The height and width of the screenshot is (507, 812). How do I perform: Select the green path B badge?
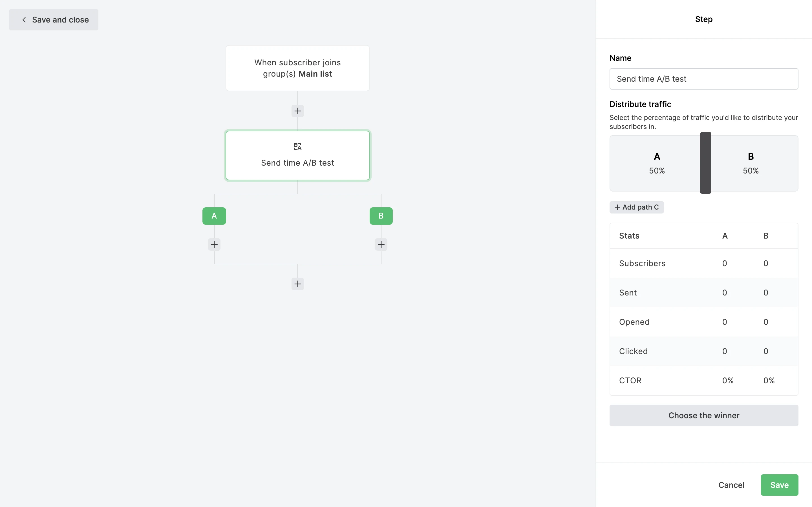(381, 216)
